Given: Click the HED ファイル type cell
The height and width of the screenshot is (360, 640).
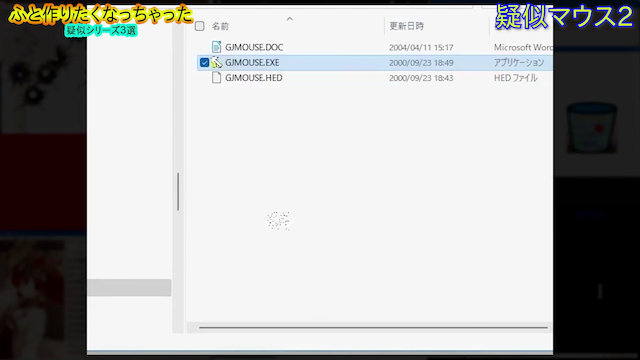Looking at the screenshot, I should [x=515, y=78].
